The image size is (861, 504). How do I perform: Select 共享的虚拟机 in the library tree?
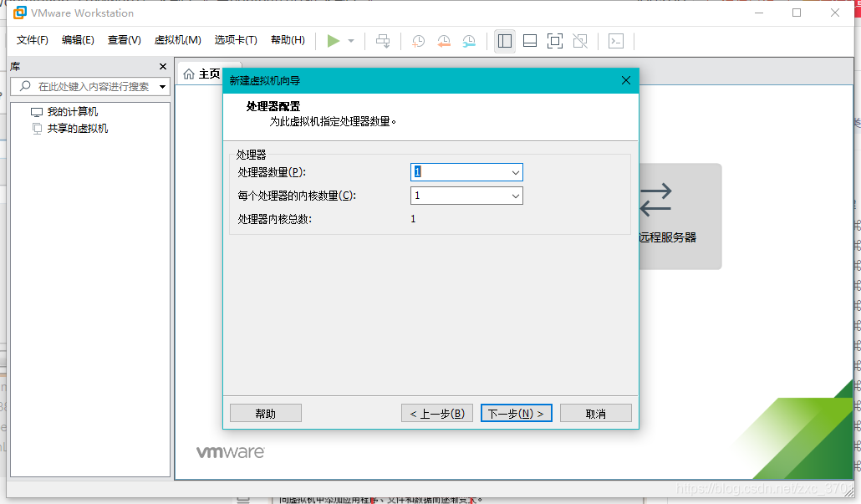click(78, 129)
